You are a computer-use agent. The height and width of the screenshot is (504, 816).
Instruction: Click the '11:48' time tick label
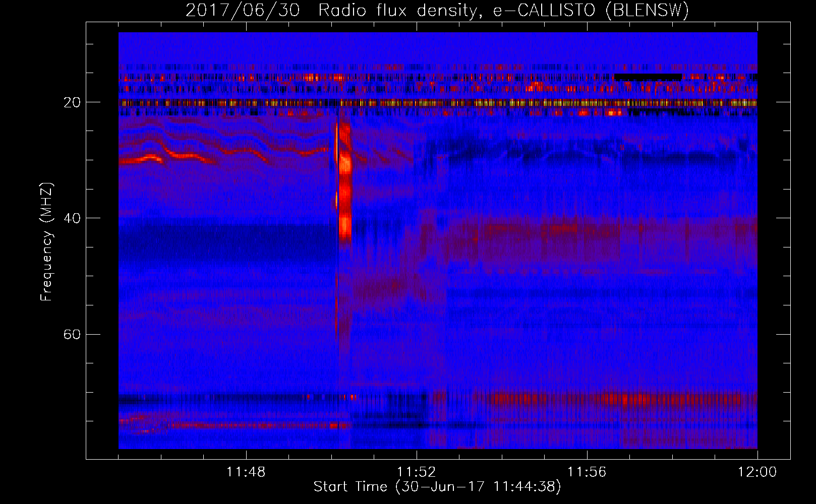click(246, 472)
